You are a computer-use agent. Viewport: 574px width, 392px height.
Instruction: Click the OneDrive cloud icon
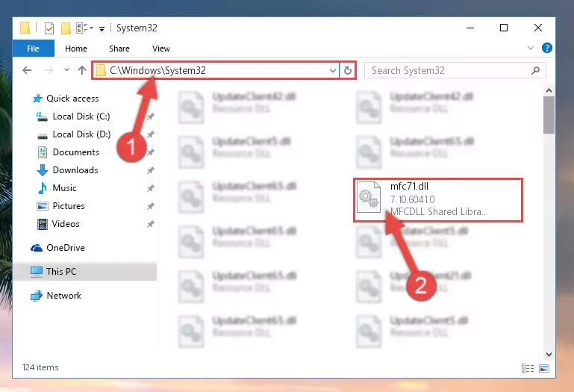(37, 248)
